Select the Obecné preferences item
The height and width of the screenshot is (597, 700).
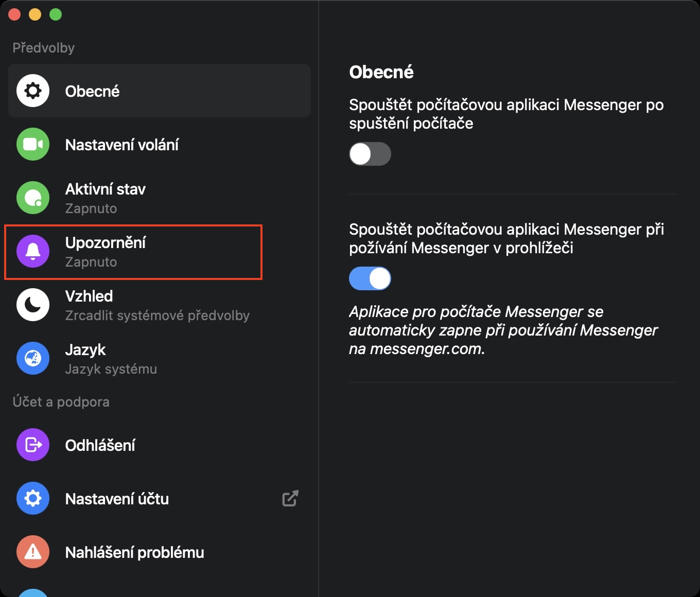tap(93, 92)
